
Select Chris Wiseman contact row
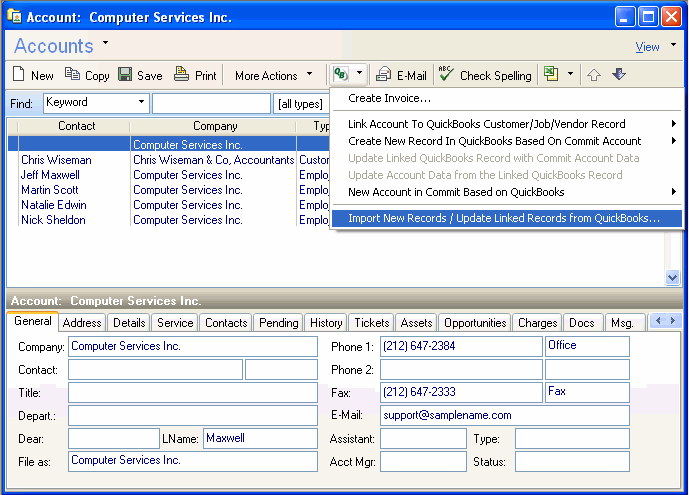click(x=56, y=160)
